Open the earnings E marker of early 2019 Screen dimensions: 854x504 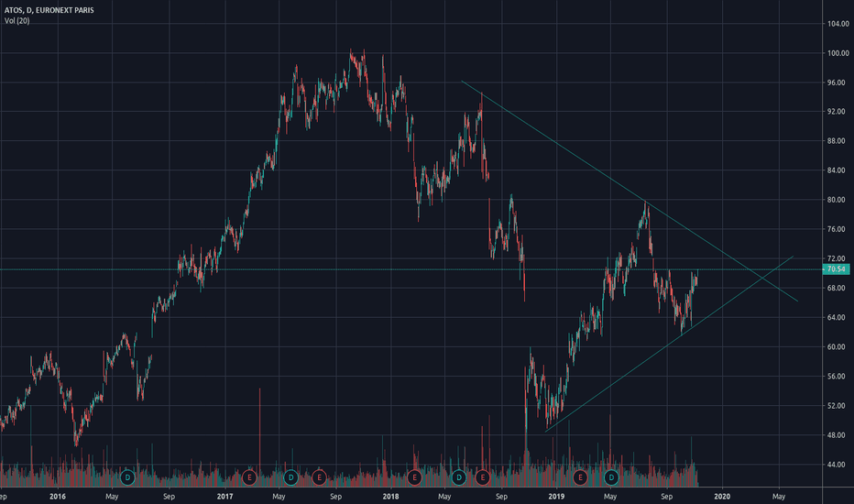point(580,477)
